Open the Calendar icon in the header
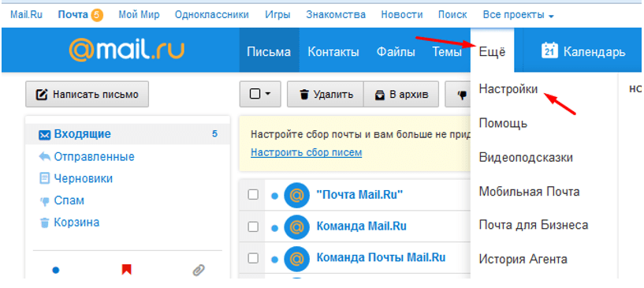644x288 pixels. 549,50
